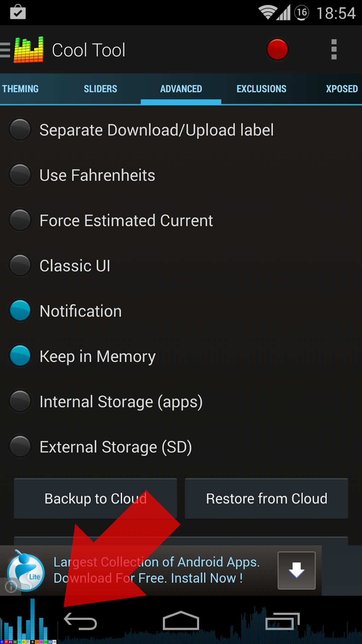The height and width of the screenshot is (644, 362).
Task: Turn off Keep in Memory
Action: [20, 356]
